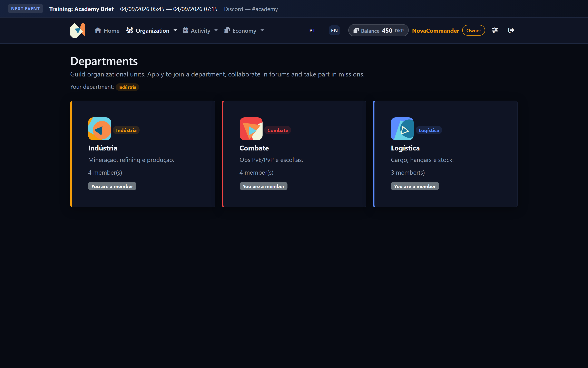The width and height of the screenshot is (588, 368).
Task: Open the Economy menu label
Action: click(244, 31)
